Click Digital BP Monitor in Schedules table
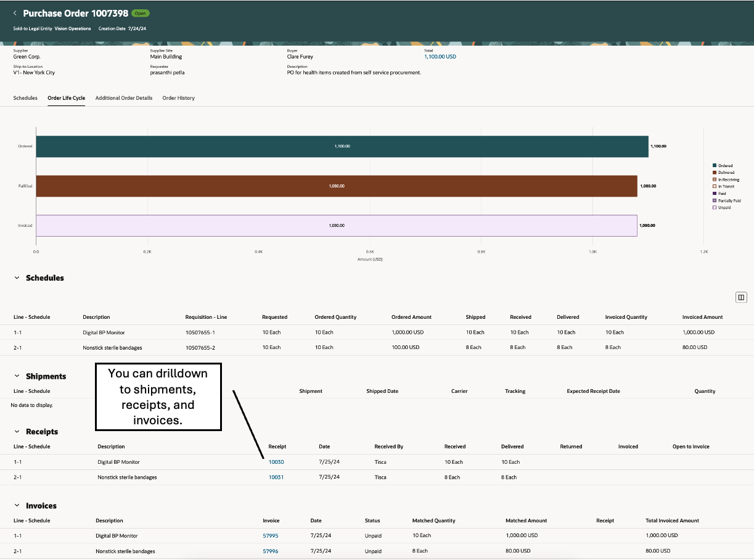 pyautogui.click(x=104, y=332)
